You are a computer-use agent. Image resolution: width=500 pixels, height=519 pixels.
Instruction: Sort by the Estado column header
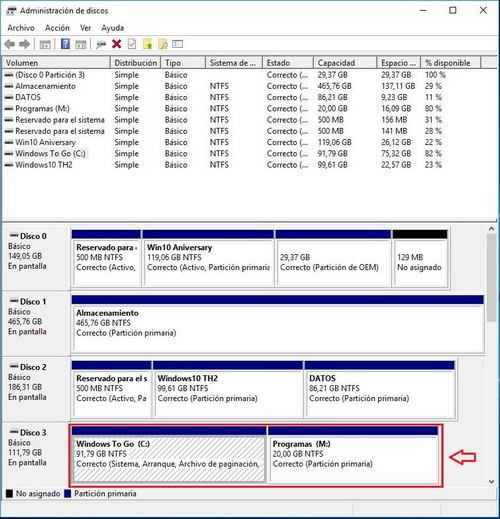click(288, 63)
